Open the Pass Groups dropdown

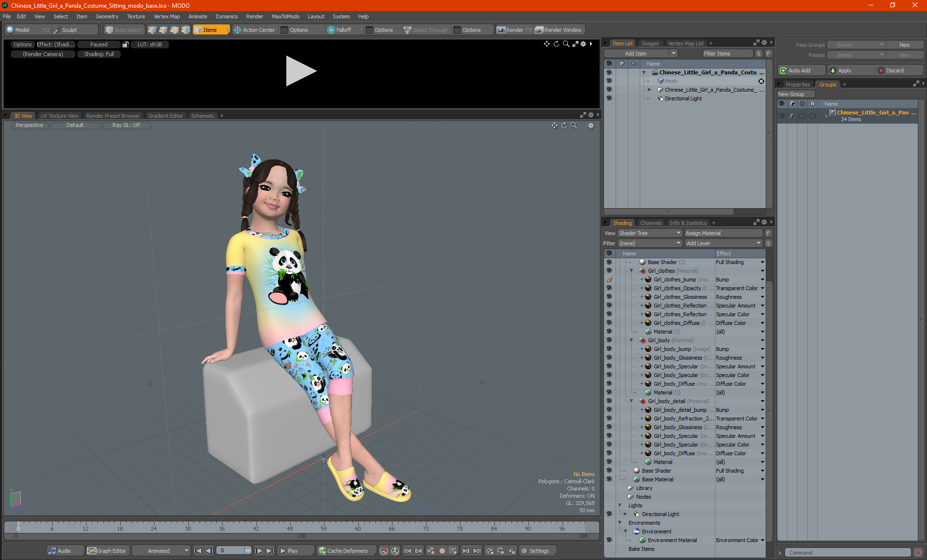coord(856,45)
